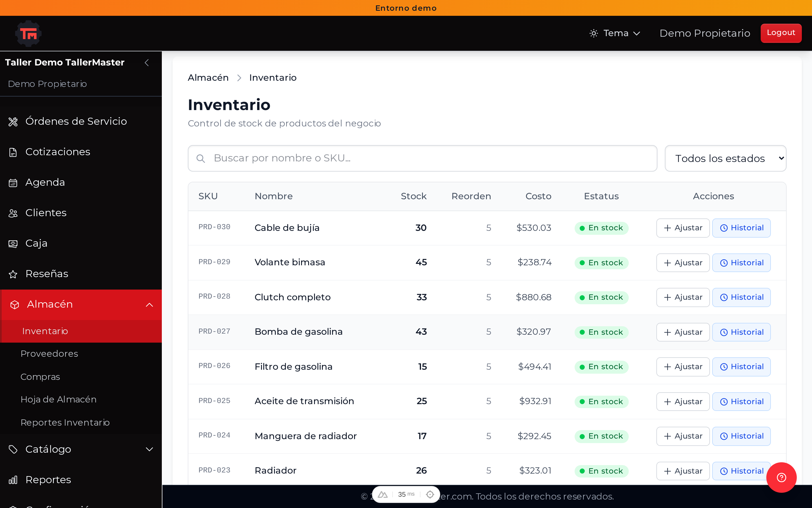Screen dimensions: 812x508
Task: Open Historial for Volante bimasa
Action: [742, 263]
